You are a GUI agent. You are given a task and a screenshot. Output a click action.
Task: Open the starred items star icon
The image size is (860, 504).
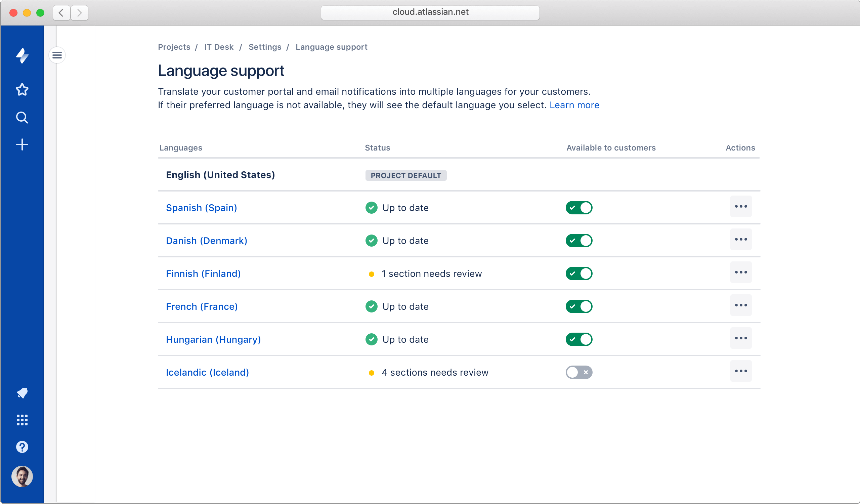pyautogui.click(x=22, y=89)
